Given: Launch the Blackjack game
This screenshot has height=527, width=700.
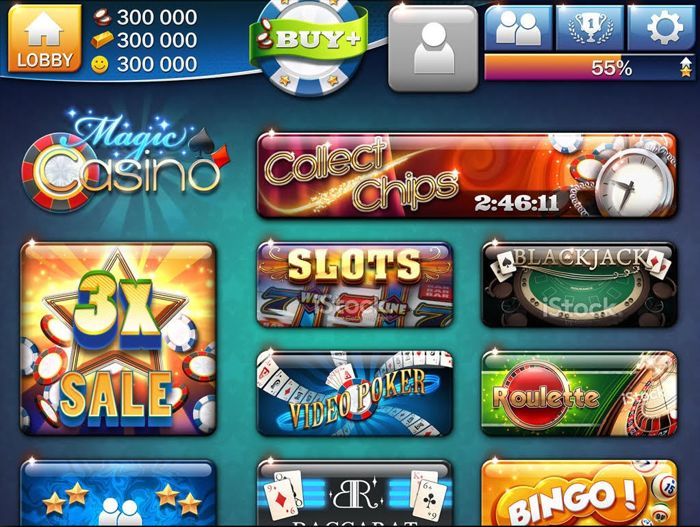Looking at the screenshot, I should click(x=579, y=284).
